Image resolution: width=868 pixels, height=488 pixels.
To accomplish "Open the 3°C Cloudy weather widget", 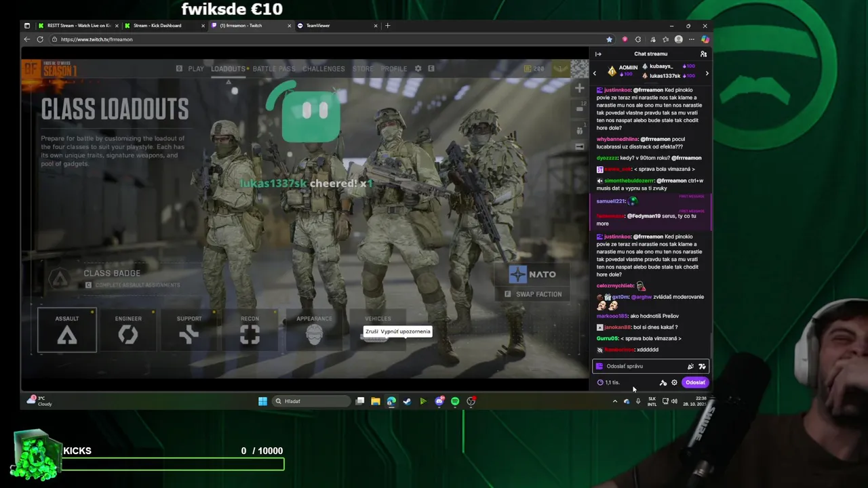I will coord(39,401).
